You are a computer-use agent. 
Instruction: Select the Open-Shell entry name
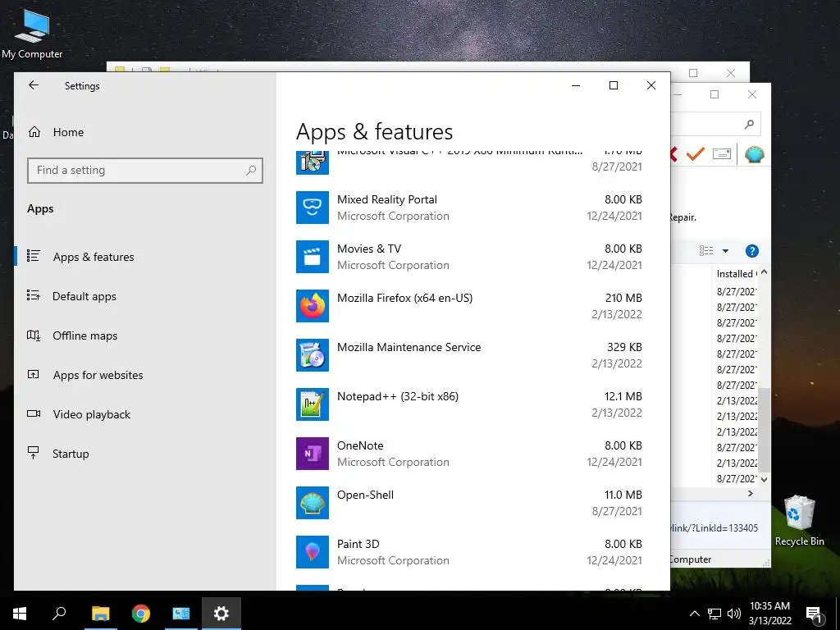pyautogui.click(x=365, y=495)
